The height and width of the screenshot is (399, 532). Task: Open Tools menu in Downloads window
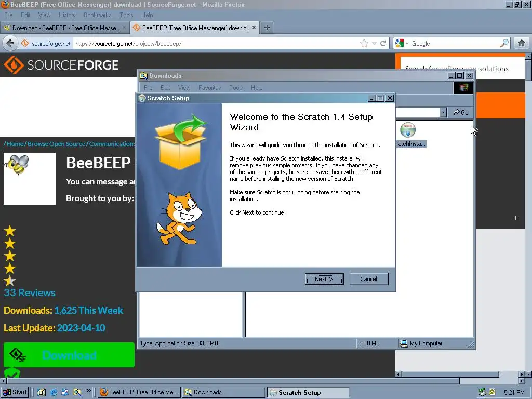[x=236, y=87]
